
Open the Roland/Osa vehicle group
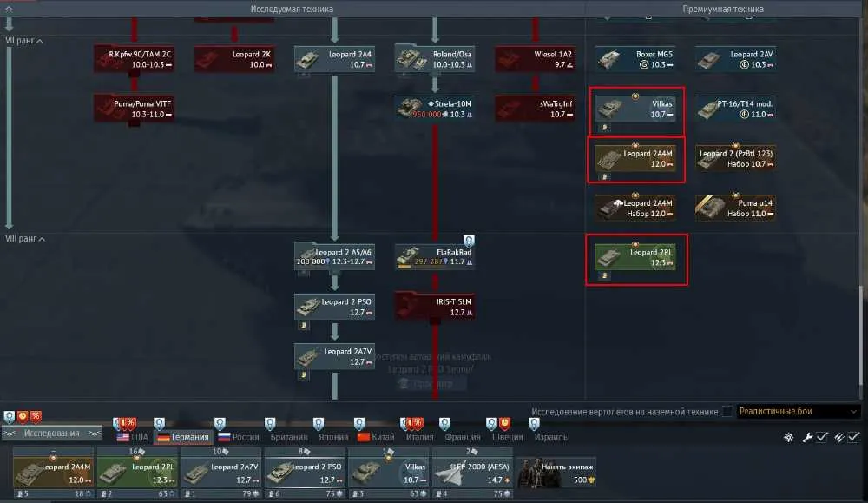435,59
